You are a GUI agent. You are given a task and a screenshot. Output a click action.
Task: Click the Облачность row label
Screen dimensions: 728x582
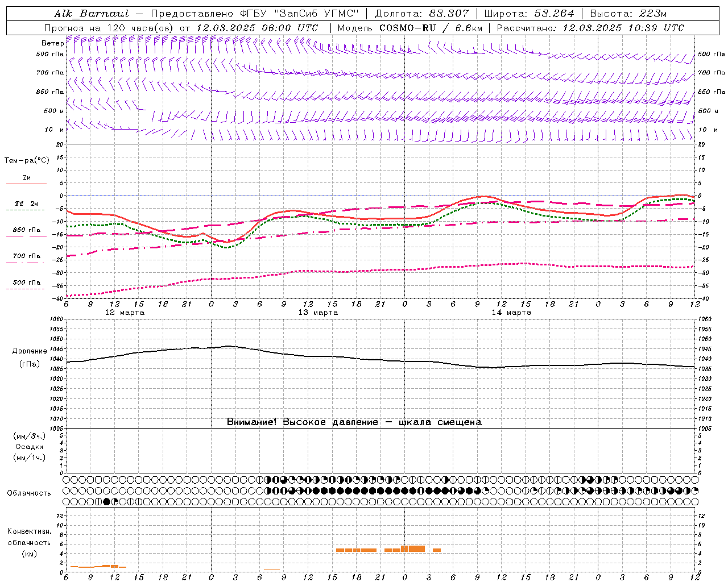29,493
